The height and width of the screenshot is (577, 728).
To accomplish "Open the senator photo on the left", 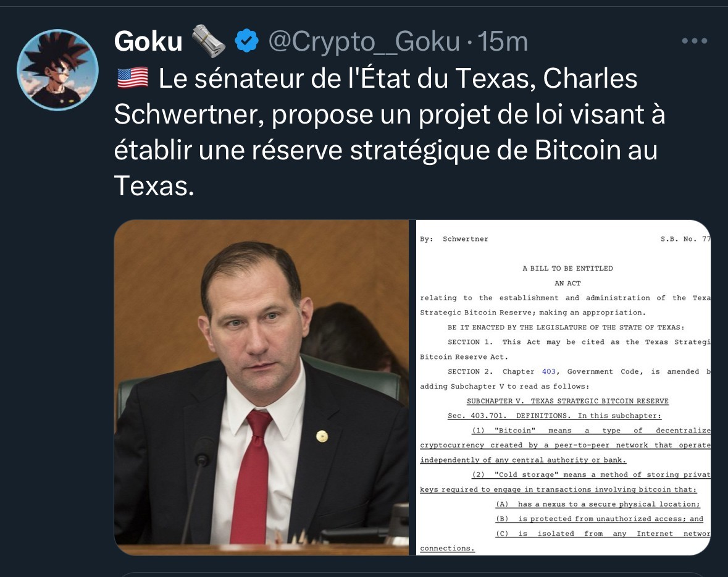I will coord(261,387).
